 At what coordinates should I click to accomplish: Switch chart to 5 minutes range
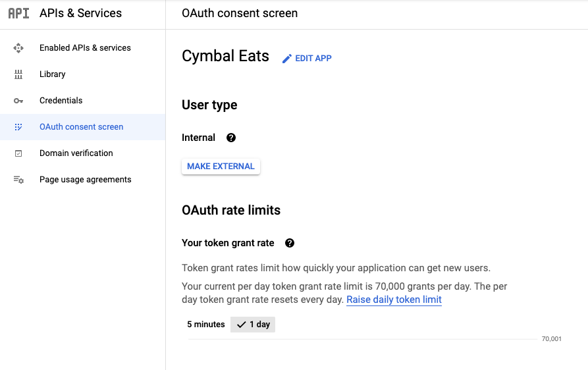click(206, 325)
